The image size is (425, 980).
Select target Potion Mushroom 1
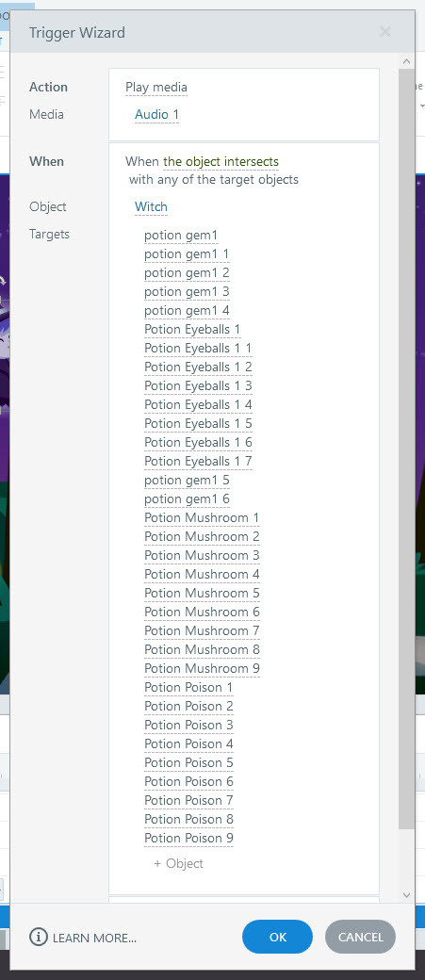(x=202, y=517)
